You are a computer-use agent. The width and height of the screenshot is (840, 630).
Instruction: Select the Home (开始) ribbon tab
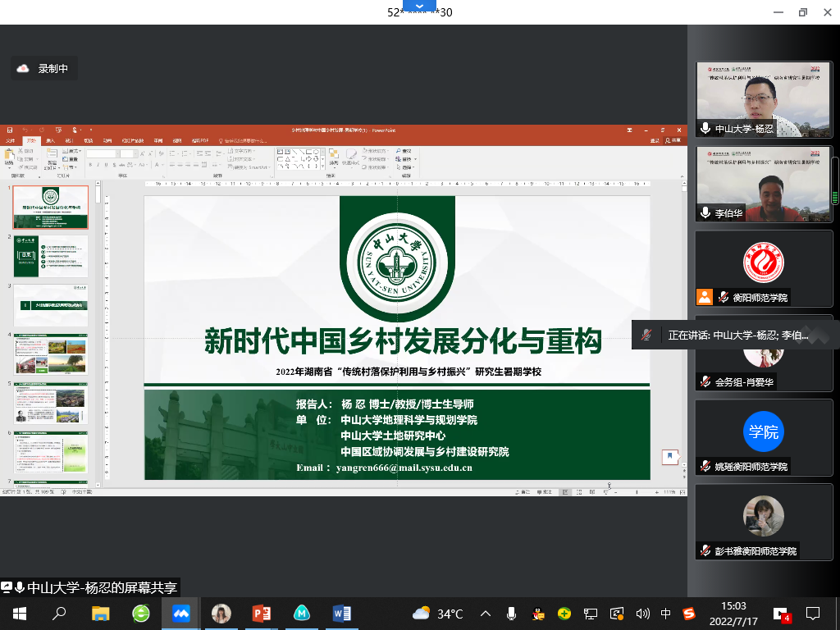point(31,140)
